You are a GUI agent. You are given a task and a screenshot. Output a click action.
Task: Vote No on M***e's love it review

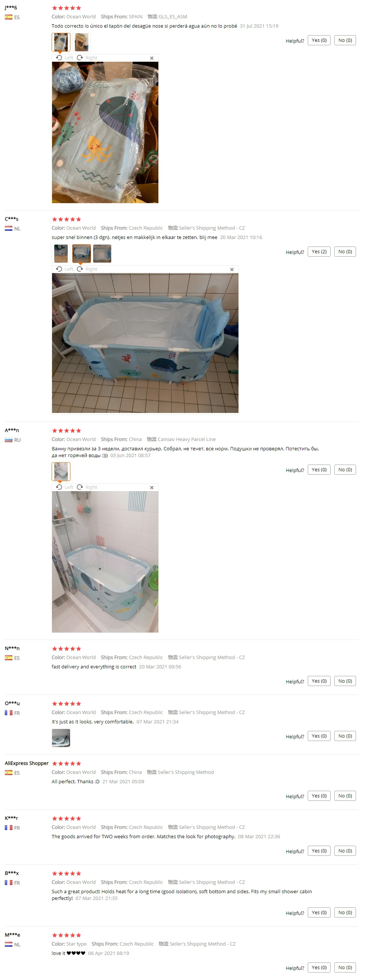[345, 968]
